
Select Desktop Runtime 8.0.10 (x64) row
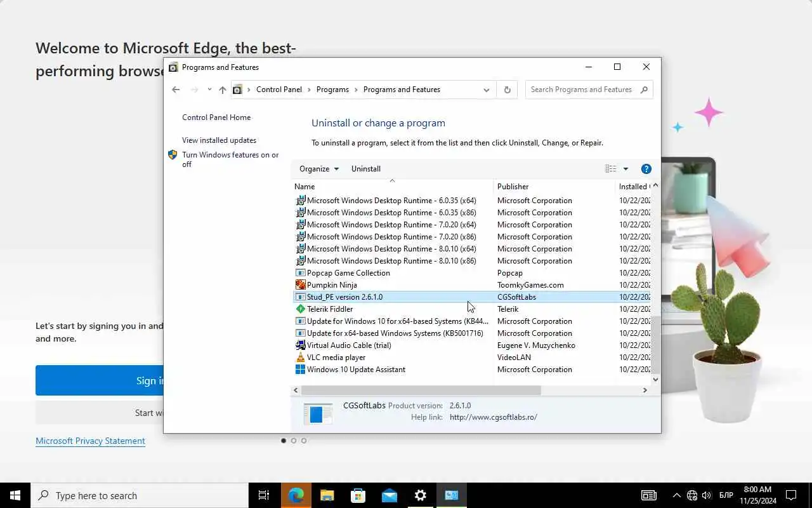coord(472,249)
